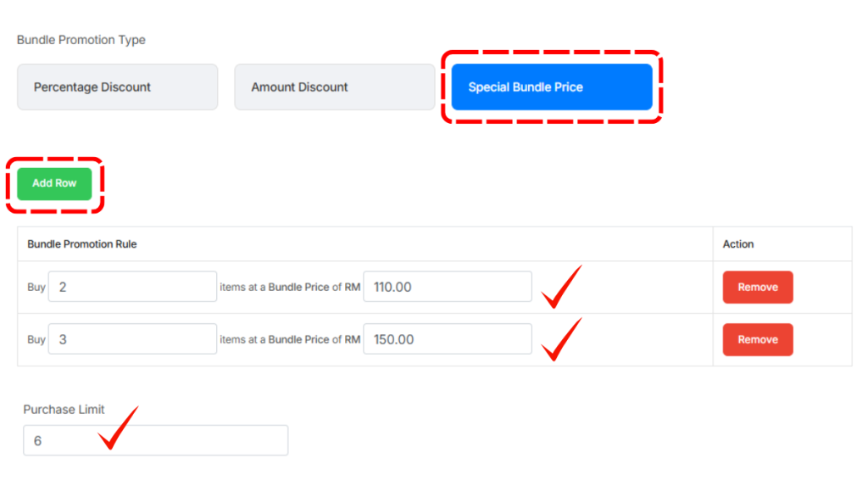Image resolution: width=868 pixels, height=492 pixels.
Task: Click the red checkmark beside 110.00 price
Action: click(x=559, y=288)
